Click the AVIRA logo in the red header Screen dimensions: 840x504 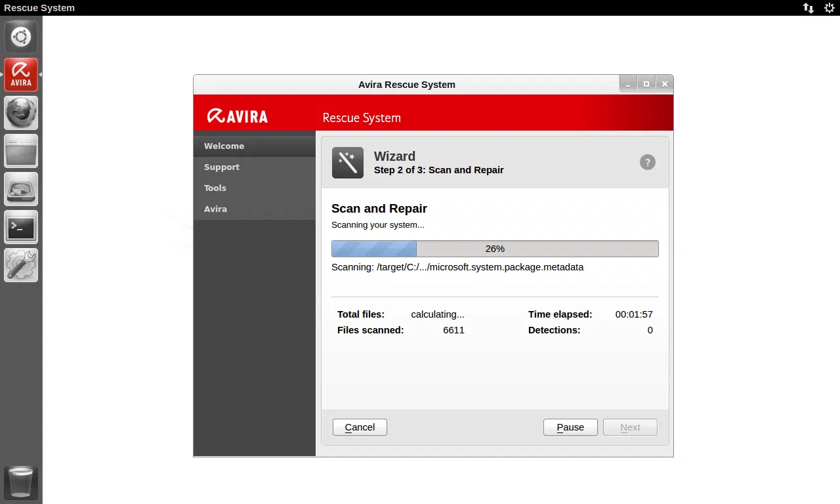tap(237, 115)
